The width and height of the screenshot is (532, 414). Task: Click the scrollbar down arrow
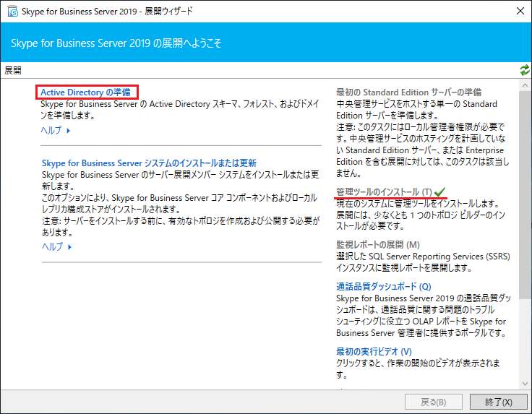525,384
